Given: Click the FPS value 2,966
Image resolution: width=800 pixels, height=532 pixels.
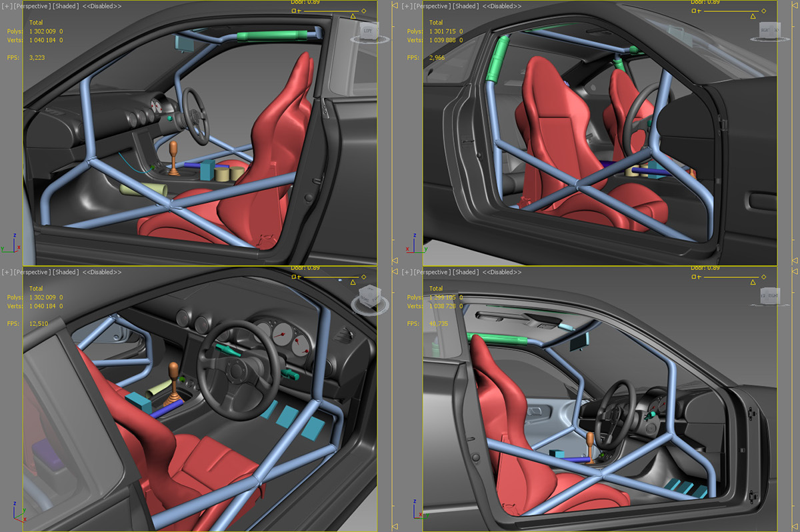Looking at the screenshot, I should [x=437, y=58].
